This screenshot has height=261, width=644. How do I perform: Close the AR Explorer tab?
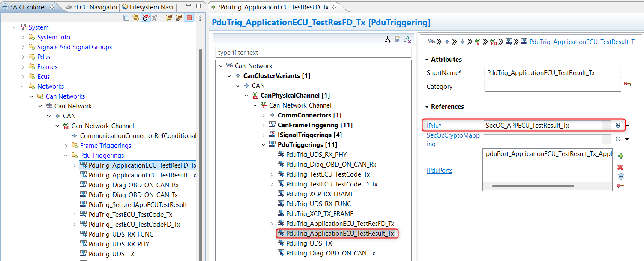point(52,7)
